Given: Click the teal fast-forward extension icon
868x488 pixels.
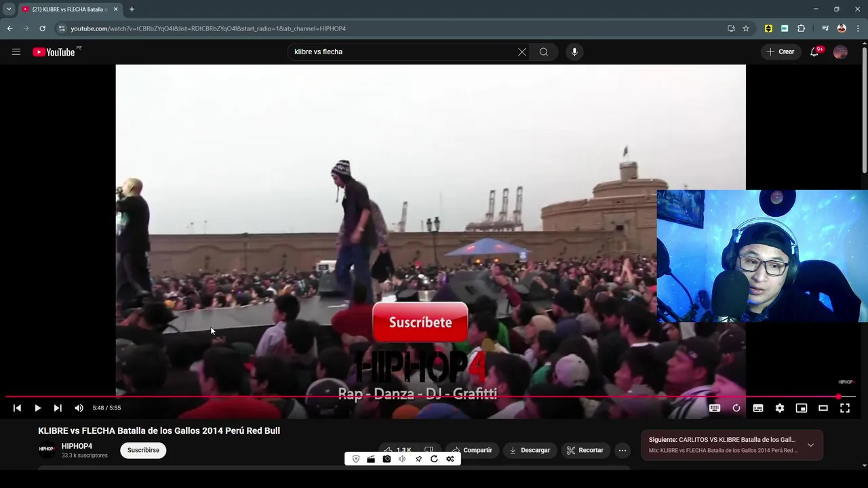Looking at the screenshot, I should pos(785,28).
